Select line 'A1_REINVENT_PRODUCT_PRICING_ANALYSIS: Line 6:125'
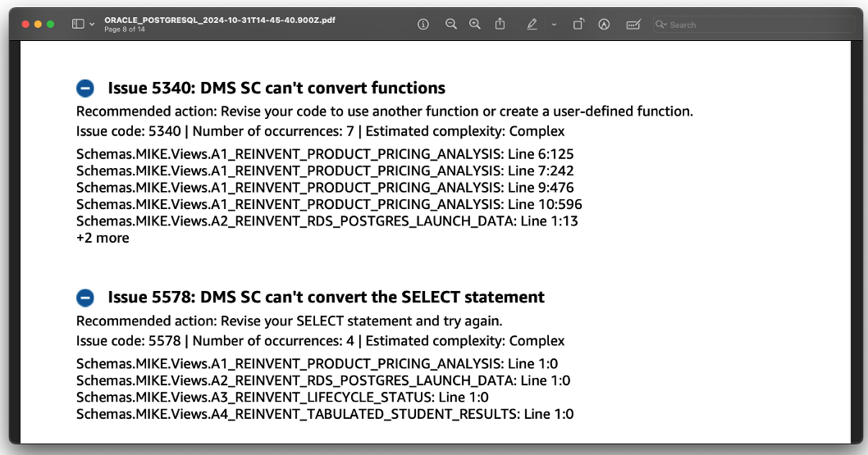Image resolution: width=868 pixels, height=455 pixels. coord(325,154)
